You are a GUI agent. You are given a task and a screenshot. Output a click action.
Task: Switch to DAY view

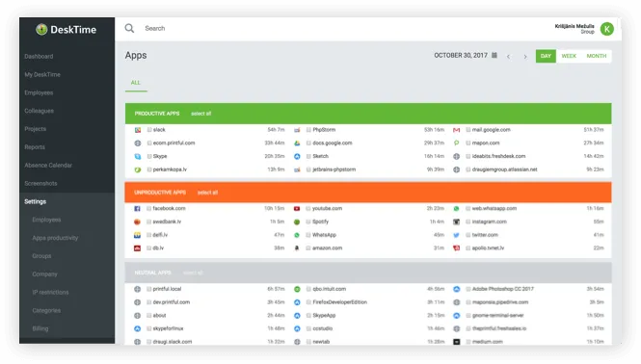click(546, 56)
